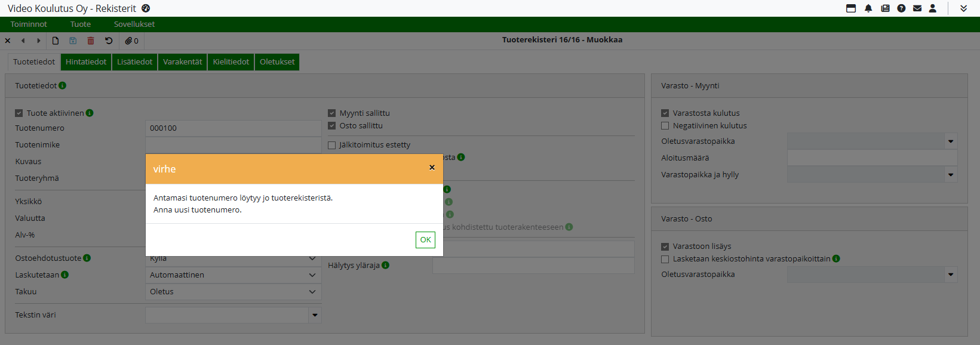This screenshot has width=980, height=345.
Task: Switch to the Hintatiedot tab
Action: [x=86, y=62]
